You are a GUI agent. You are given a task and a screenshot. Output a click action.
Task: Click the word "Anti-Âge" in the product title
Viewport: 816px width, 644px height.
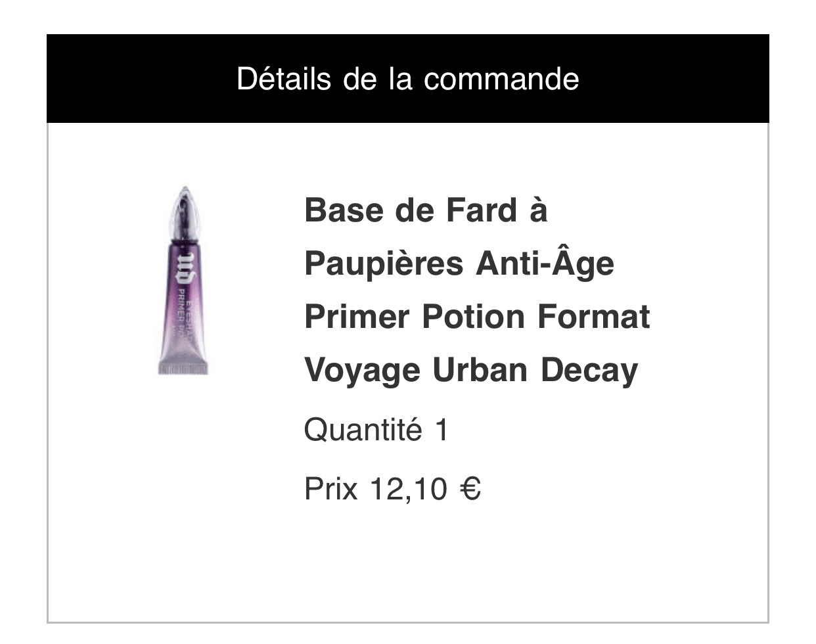(x=545, y=264)
